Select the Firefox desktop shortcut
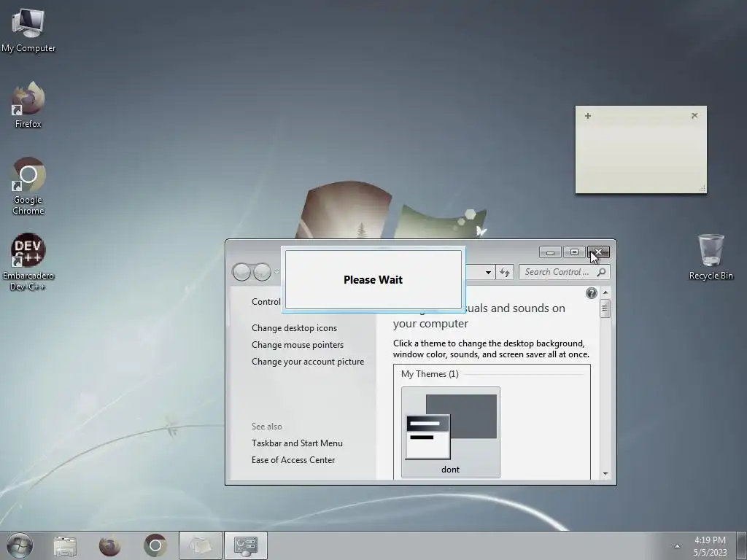Screen dimensions: 747x560 pyautogui.click(x=28, y=105)
